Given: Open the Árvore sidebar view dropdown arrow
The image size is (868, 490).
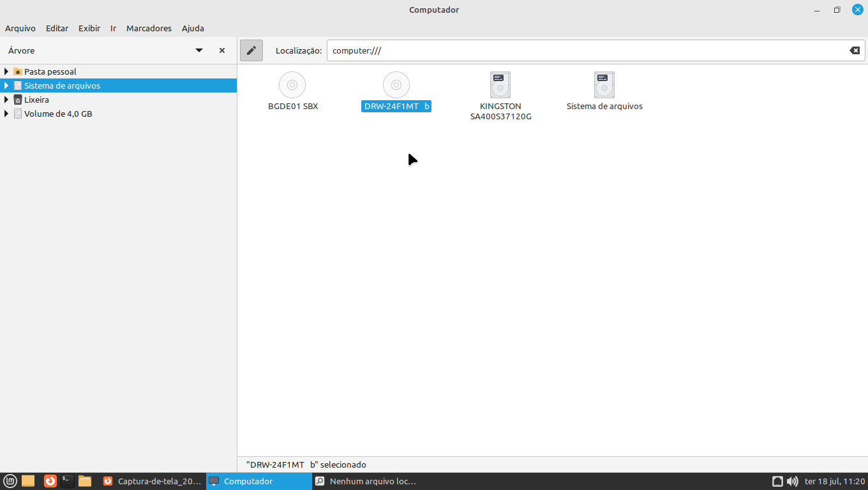Looking at the screenshot, I should [x=199, y=50].
